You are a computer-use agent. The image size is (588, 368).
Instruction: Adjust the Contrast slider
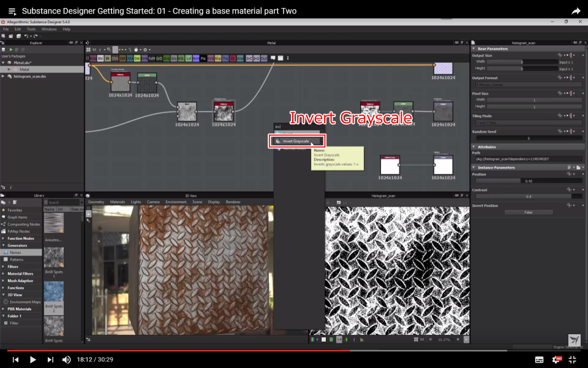pos(529,197)
